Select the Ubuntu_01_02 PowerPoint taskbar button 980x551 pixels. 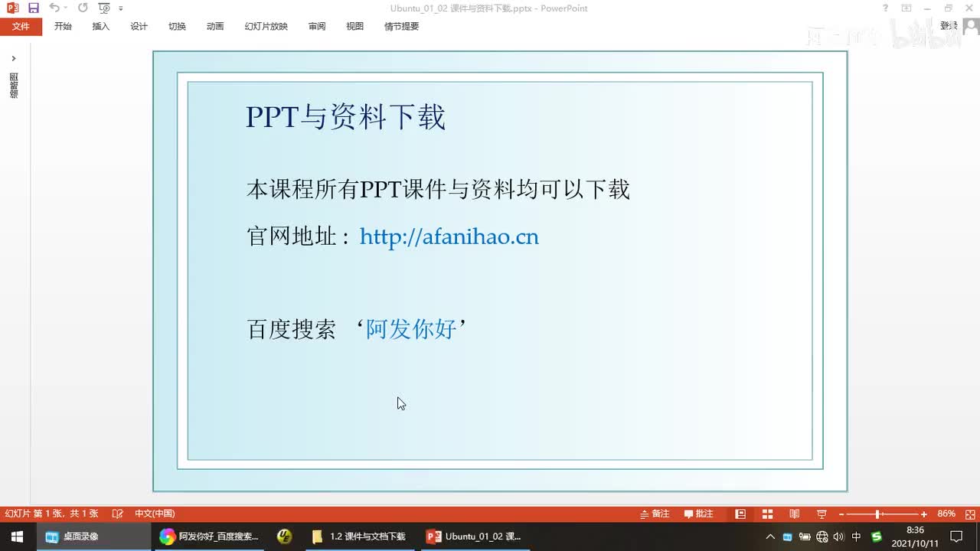point(476,536)
